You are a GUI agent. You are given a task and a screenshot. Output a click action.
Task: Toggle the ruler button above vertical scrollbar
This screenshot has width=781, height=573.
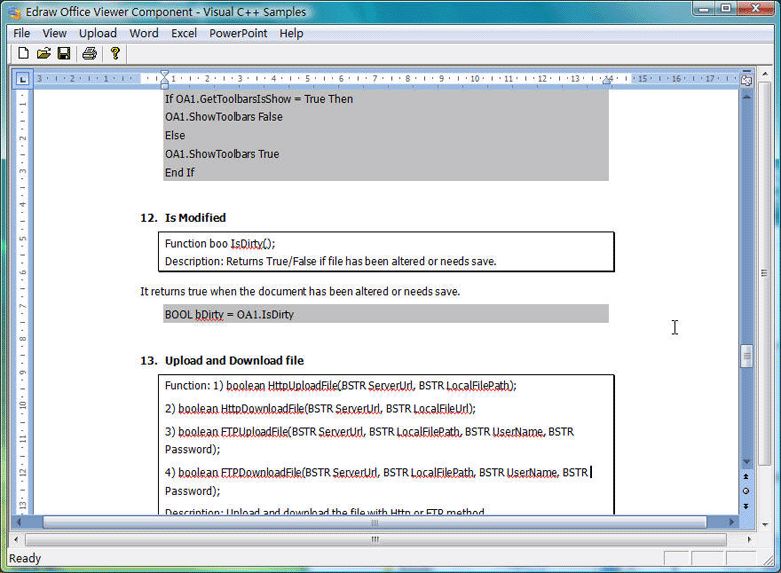tap(746, 79)
